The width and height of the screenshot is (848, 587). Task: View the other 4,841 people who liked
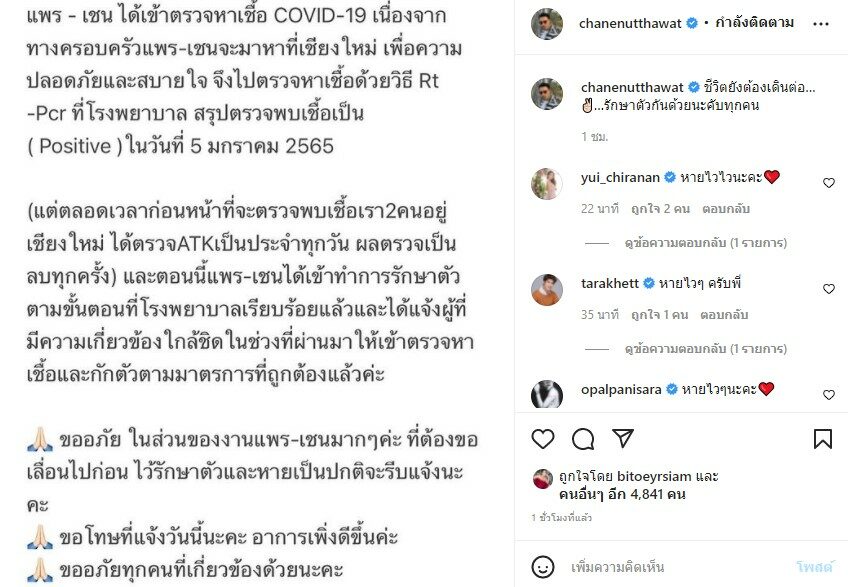622,494
